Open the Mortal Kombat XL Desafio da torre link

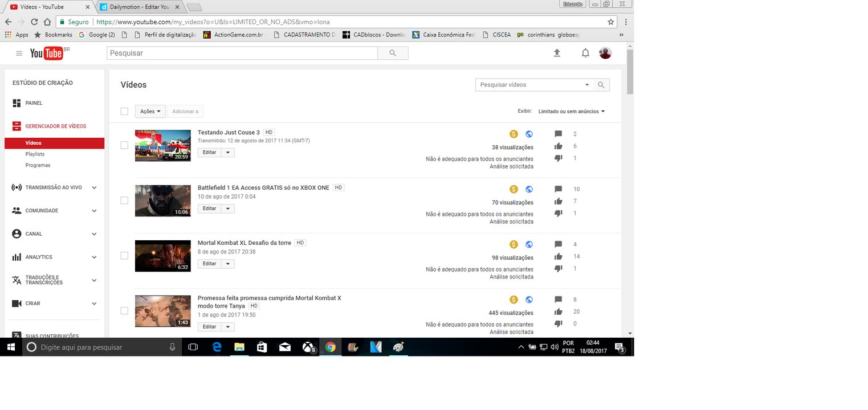coord(244,243)
